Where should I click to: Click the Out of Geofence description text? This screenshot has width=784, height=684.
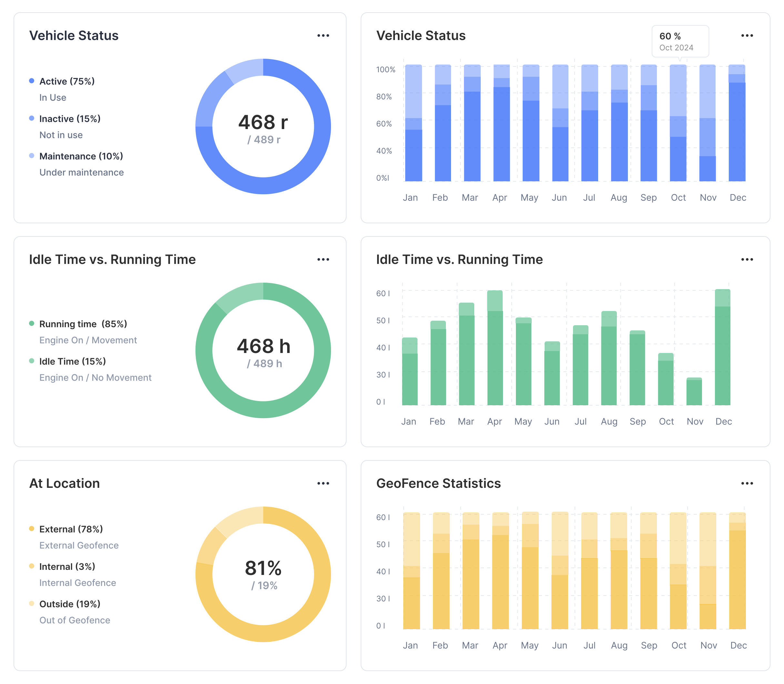(75, 620)
